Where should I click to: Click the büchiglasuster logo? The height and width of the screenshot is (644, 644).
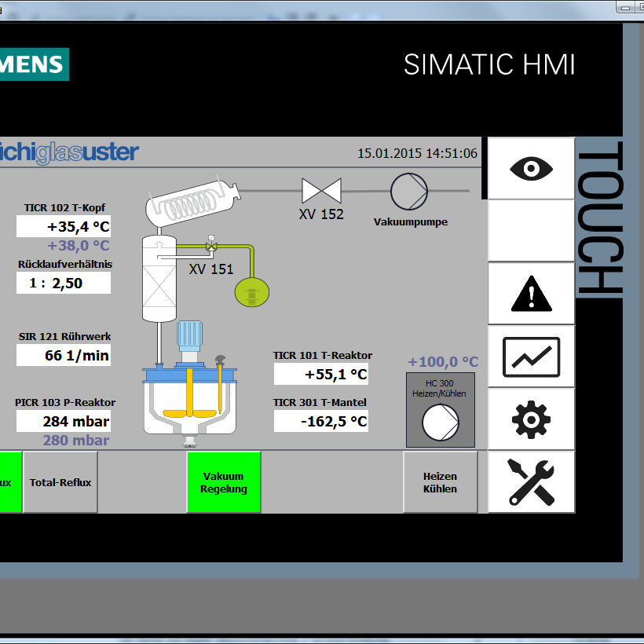point(69,152)
